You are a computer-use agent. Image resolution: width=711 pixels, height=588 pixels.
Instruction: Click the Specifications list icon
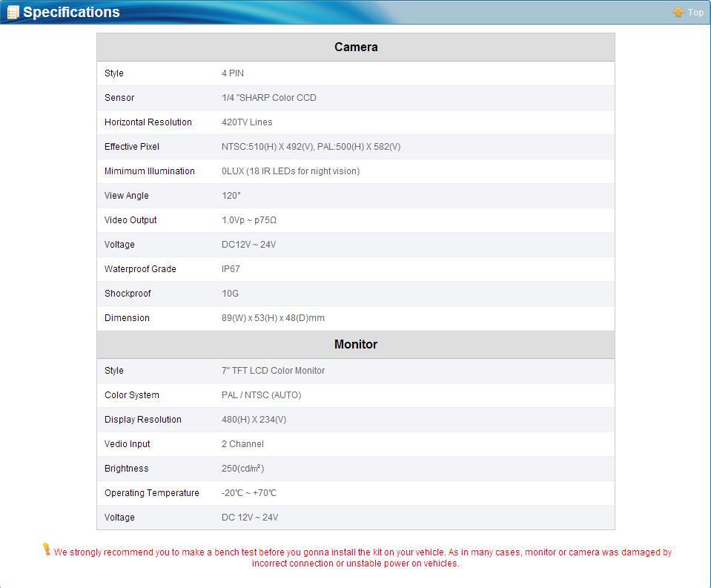click(13, 13)
